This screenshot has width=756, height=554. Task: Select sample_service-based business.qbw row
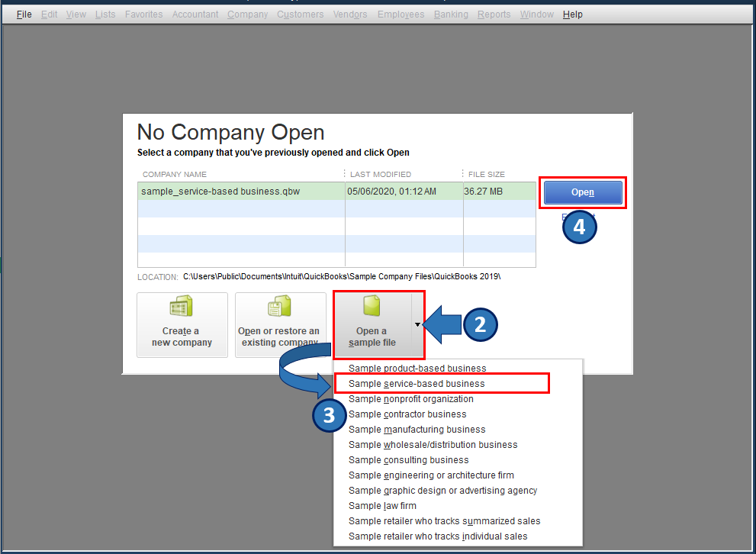[x=336, y=192]
